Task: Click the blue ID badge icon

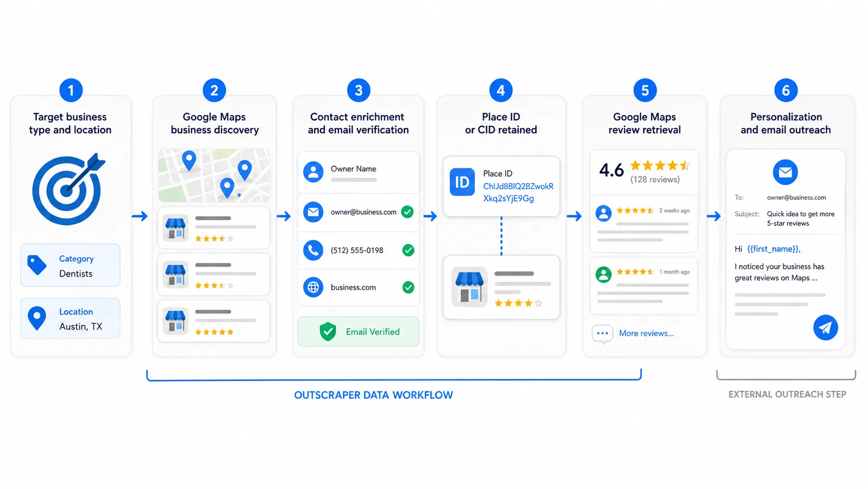Action: point(462,182)
